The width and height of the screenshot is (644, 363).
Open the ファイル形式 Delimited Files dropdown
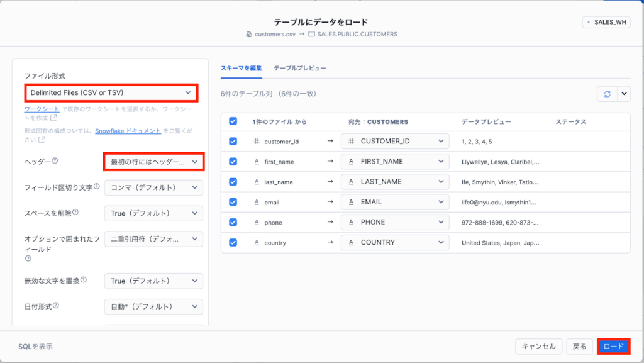pos(111,93)
